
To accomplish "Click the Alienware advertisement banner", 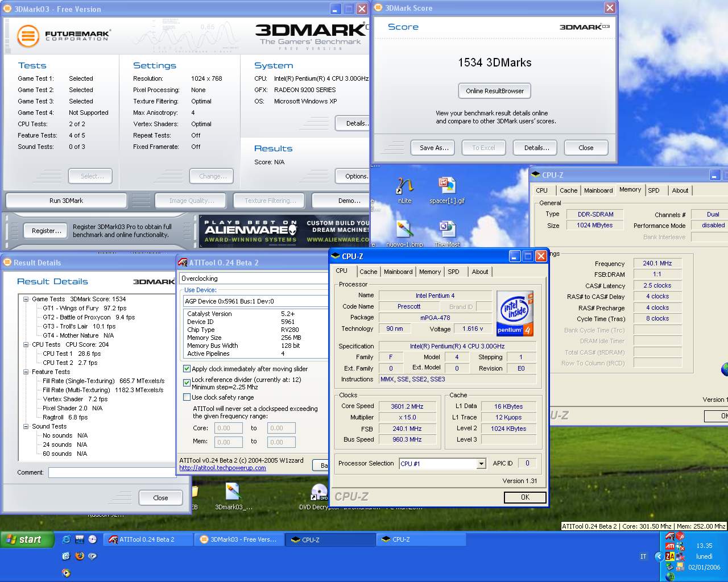I will click(284, 231).
